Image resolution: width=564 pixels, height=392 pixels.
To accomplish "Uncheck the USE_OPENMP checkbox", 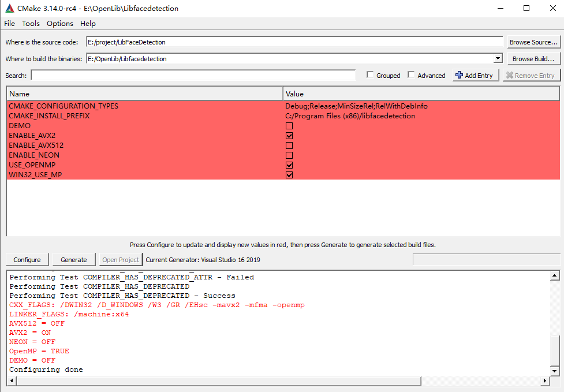I will [x=289, y=165].
